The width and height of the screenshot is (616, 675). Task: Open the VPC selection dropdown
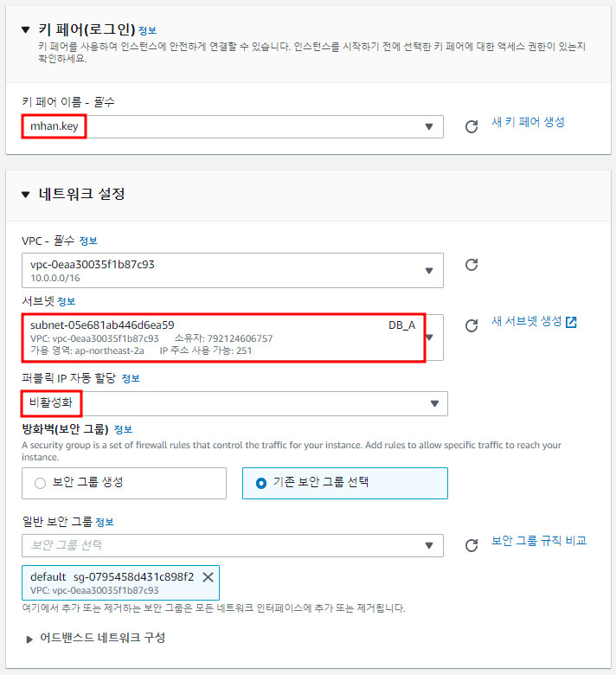[233, 270]
